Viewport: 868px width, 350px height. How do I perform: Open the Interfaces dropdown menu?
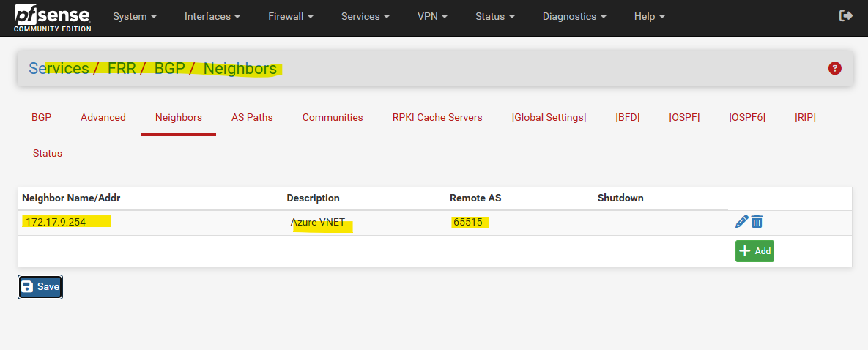(x=212, y=17)
